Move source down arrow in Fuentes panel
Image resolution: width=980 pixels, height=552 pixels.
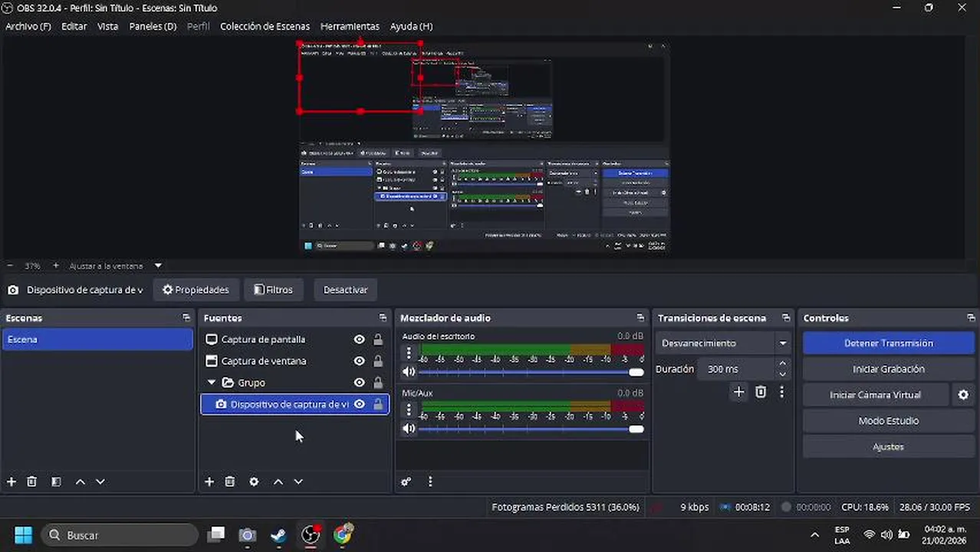tap(298, 481)
